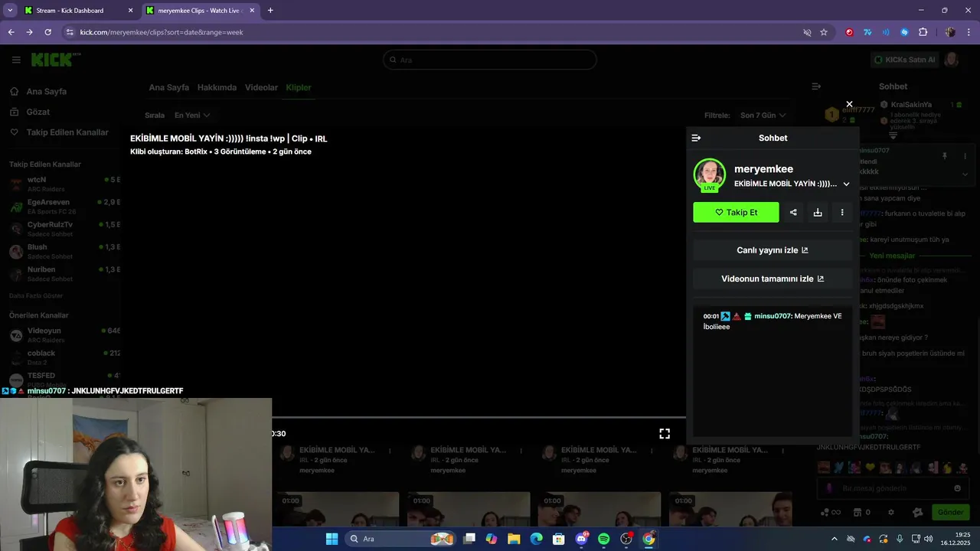Image resolution: width=980 pixels, height=551 pixels.
Task: Open chat settings gear icon
Action: [x=890, y=512]
